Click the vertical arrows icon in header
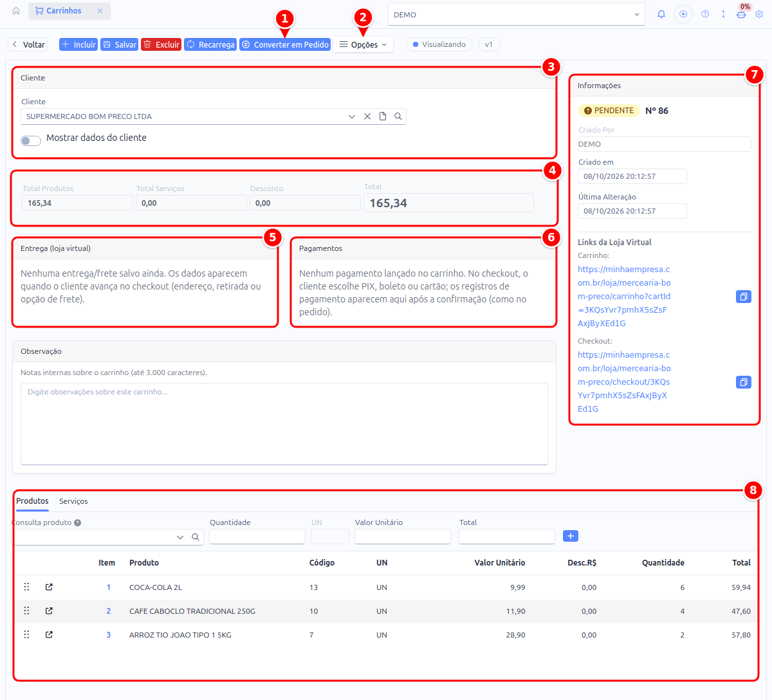The width and height of the screenshot is (772, 700). pyautogui.click(x=723, y=14)
